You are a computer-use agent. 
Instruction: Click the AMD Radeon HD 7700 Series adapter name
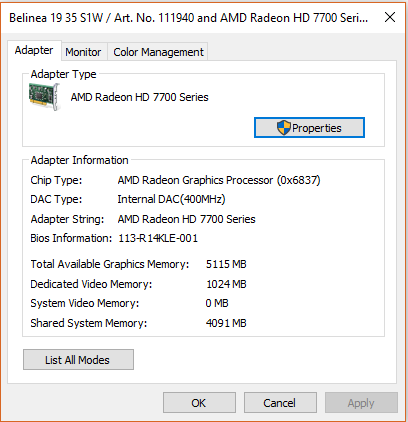(139, 97)
